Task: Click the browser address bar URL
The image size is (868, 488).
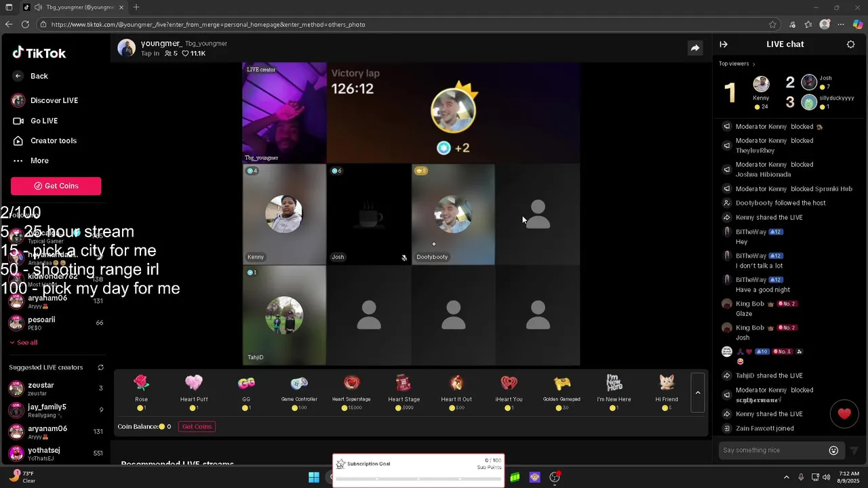Action: pos(208,24)
